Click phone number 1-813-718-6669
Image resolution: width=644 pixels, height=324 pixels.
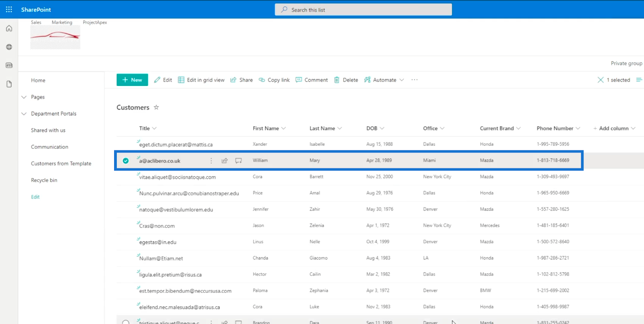click(x=553, y=160)
